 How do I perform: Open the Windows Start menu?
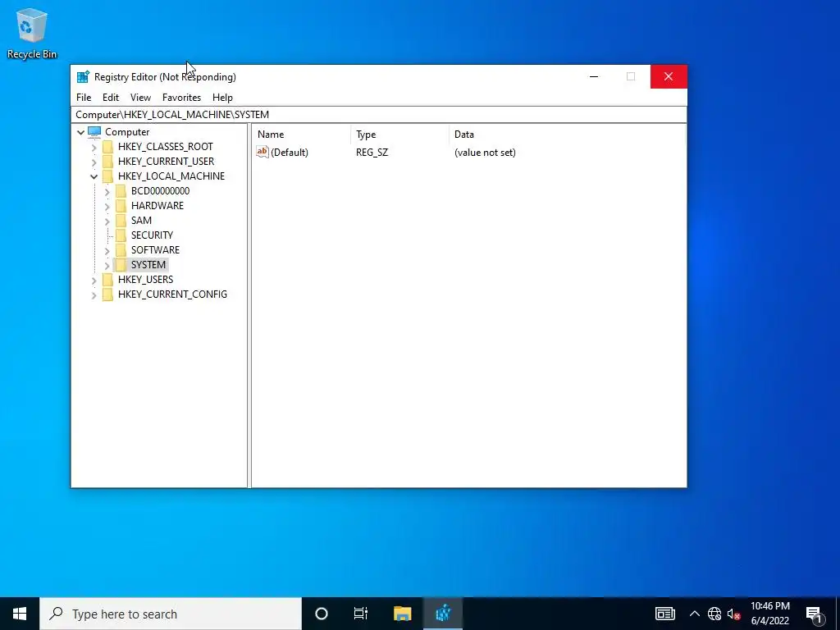pos(20,614)
